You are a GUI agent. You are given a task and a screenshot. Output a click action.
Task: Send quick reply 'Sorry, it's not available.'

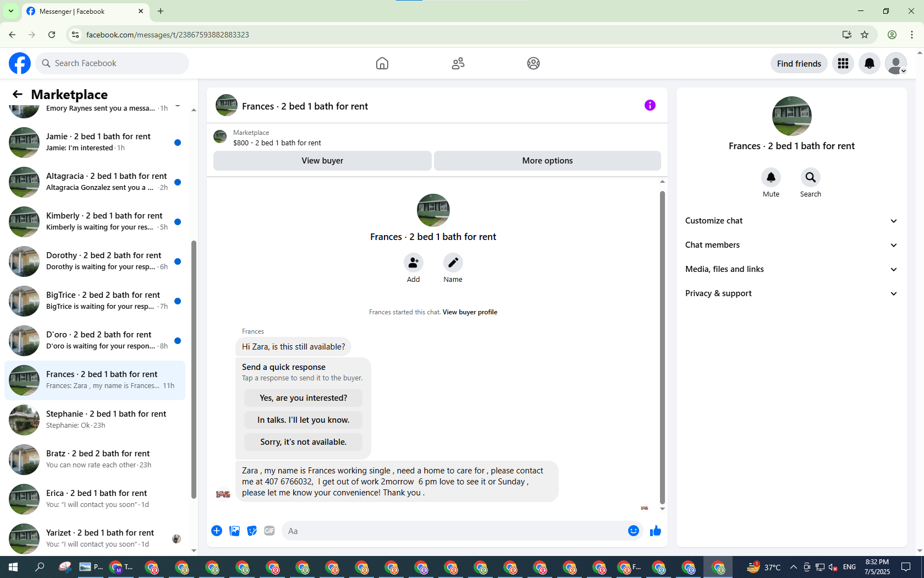pos(303,442)
